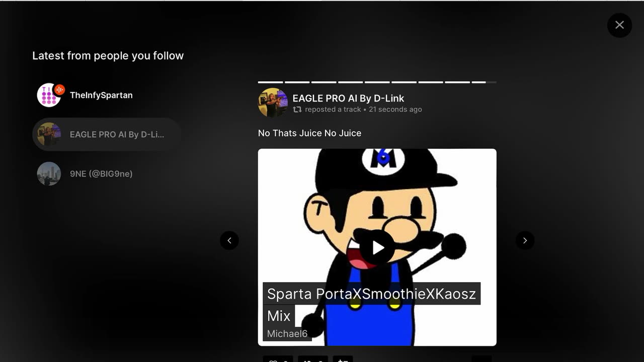Jump to the last story progress segment
The image size is (644, 362).
coord(484,82)
